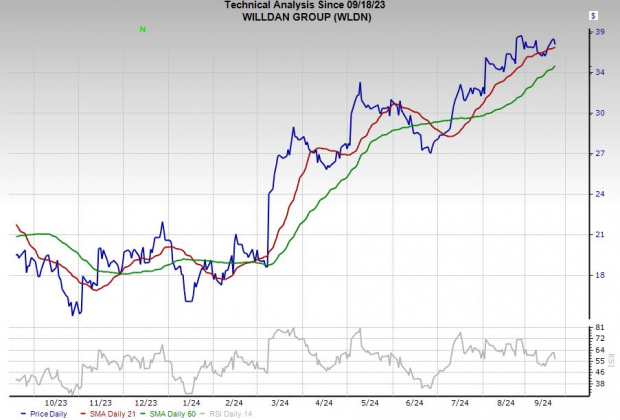
Task: Click the WILLDAN GROUP (WLDN) chart title
Action: coord(309,17)
